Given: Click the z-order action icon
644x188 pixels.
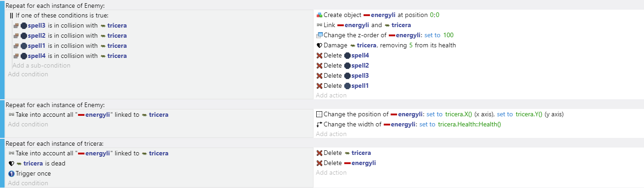Looking at the screenshot, I should [x=319, y=35].
